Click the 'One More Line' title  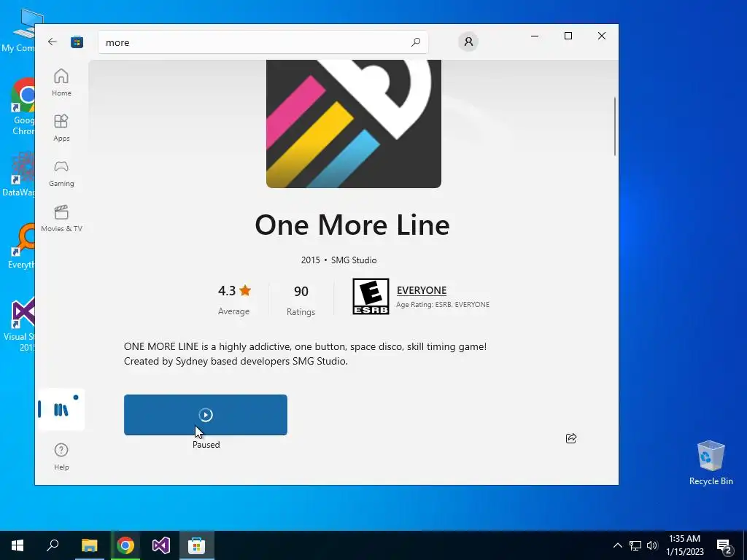[352, 225]
